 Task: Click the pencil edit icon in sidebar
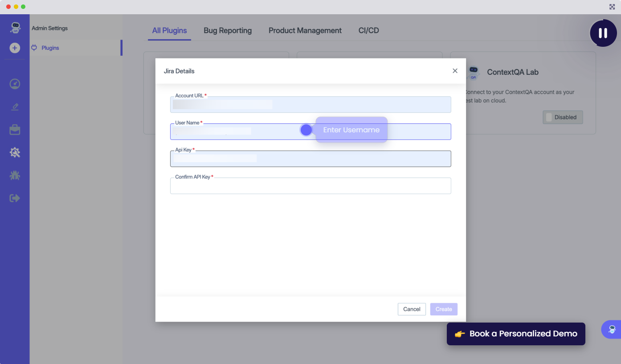[15, 107]
